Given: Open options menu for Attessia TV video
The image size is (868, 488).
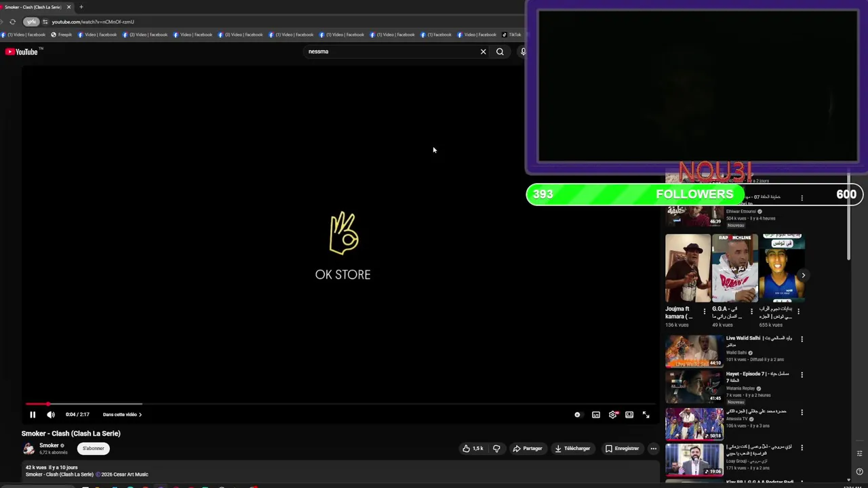Looking at the screenshot, I should 802,412.
